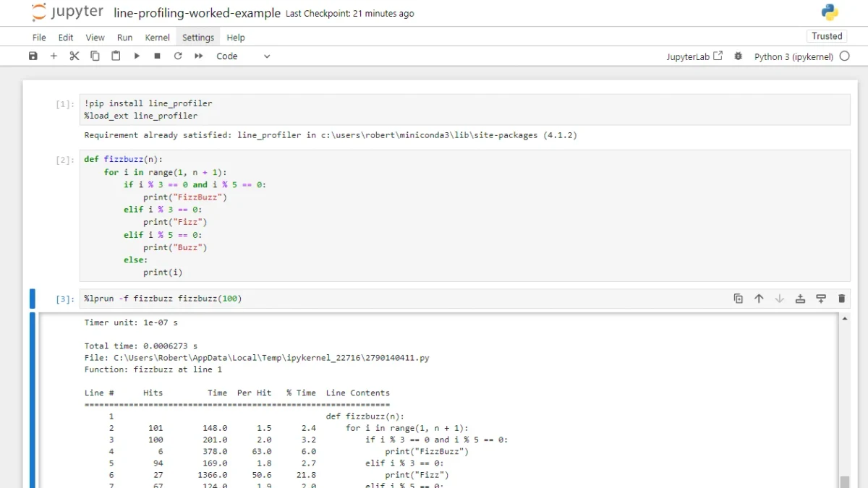Open the cell type Code dropdown
Image resolution: width=868 pixels, height=488 pixels.
click(x=243, y=56)
